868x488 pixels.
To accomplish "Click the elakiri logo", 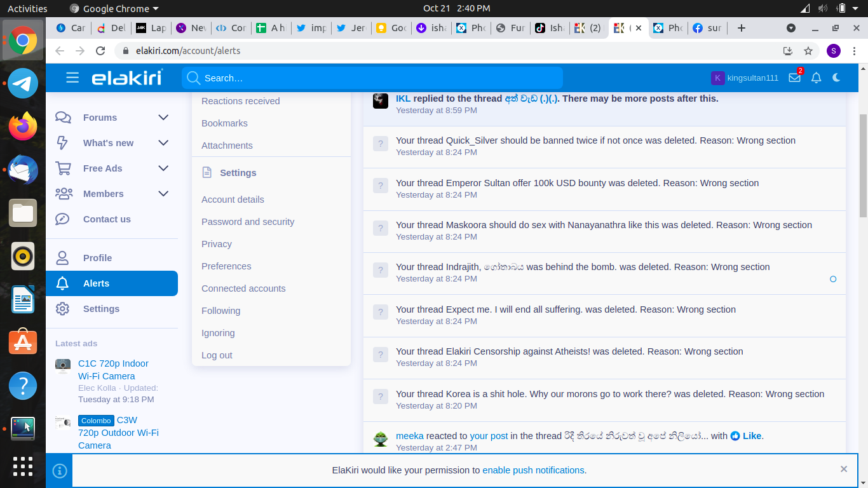I will click(127, 78).
